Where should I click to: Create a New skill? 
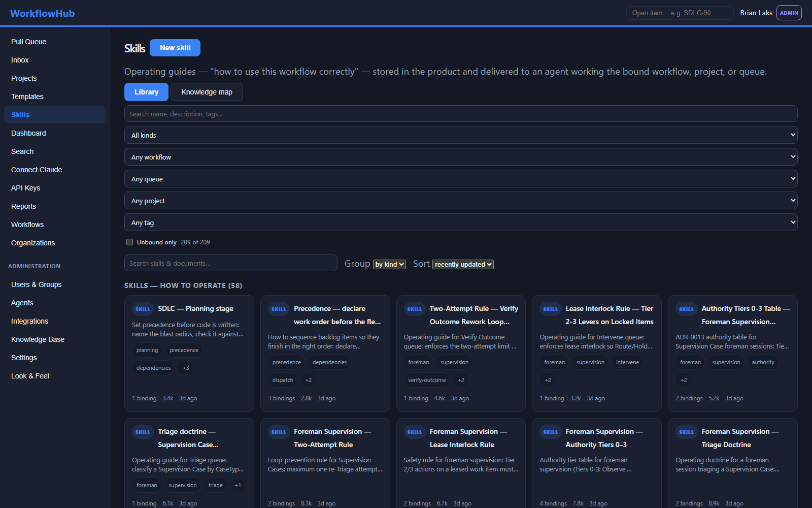(175, 48)
